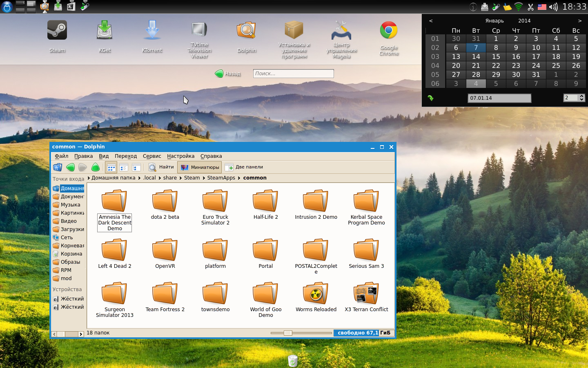
Task: Select Корзина in places sidebar
Action: (x=68, y=254)
